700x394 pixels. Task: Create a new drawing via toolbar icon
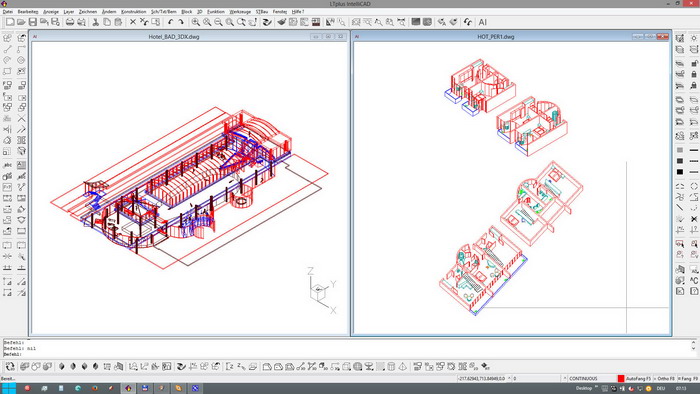[x=10, y=22]
